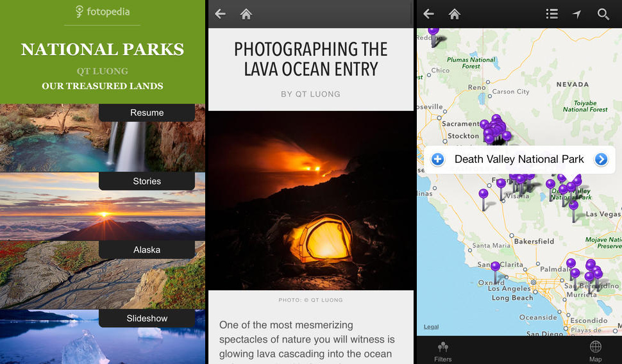
Task: Select the lone purple pin west of Visalia
Action: [483, 194]
